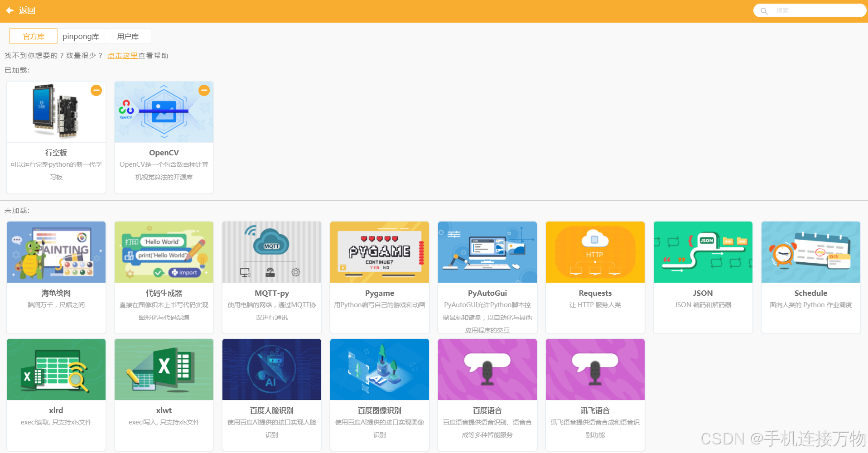Load the Pygame library image
The image size is (868, 453).
pos(380,252)
